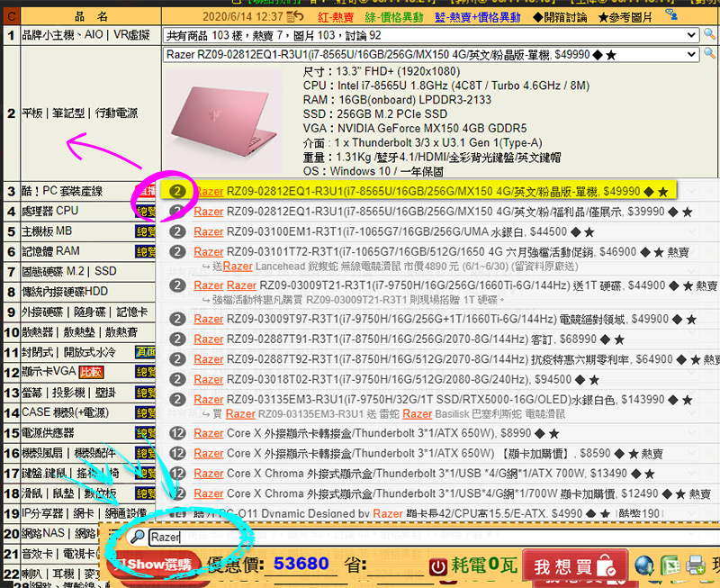Click the blue user icon after 參考圖片
Screen dimensions: 720x588
pos(671,15)
